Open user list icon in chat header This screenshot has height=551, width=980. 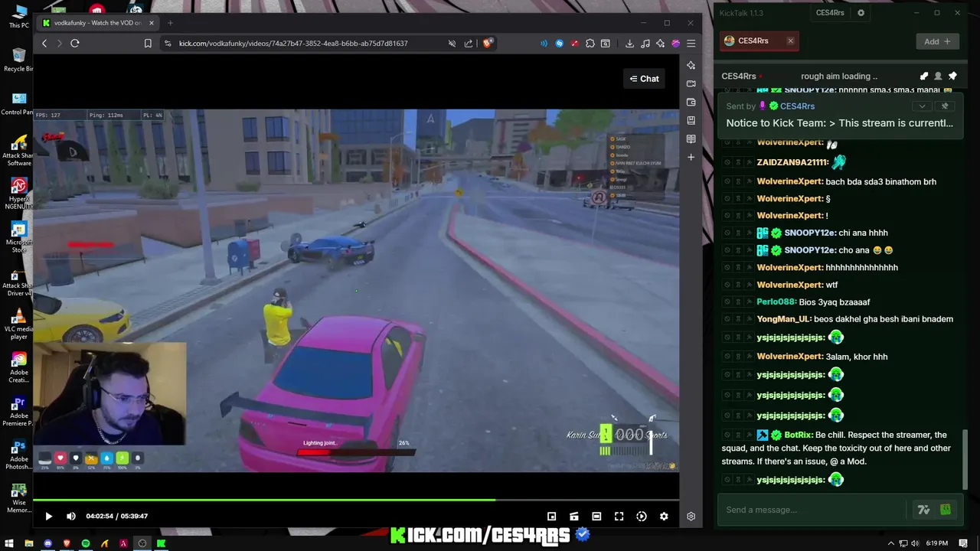click(938, 77)
